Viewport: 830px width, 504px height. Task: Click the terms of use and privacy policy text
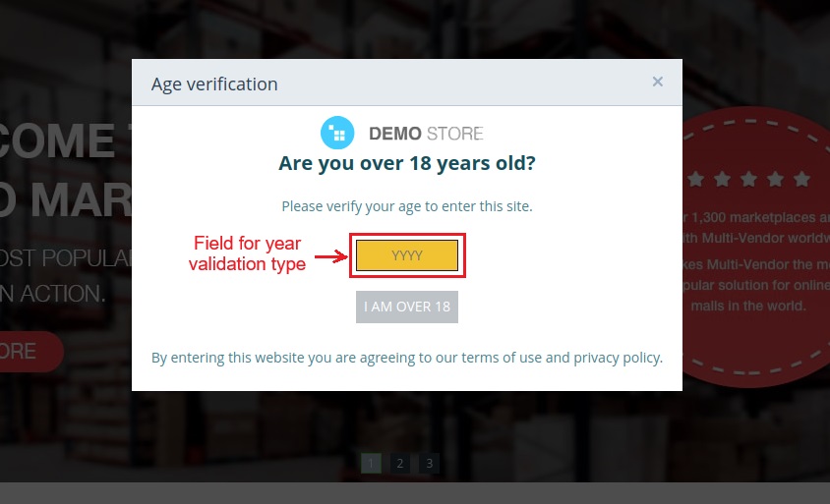point(407,358)
